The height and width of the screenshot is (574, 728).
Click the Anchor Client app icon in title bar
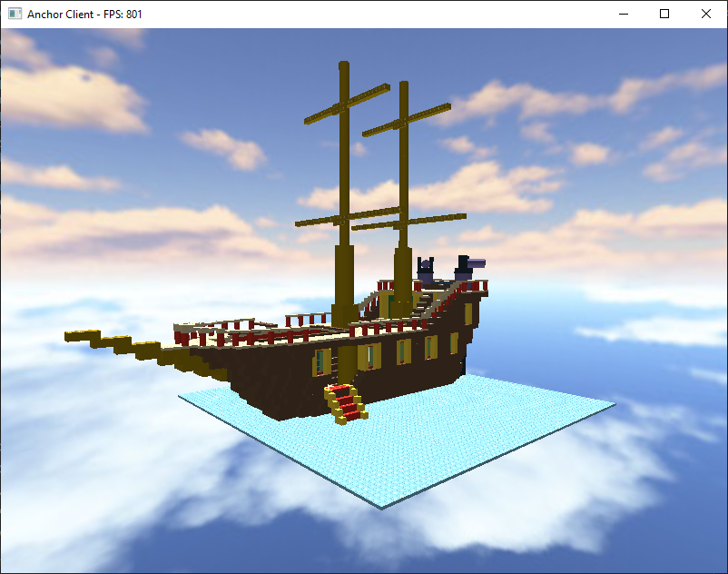coord(15,14)
